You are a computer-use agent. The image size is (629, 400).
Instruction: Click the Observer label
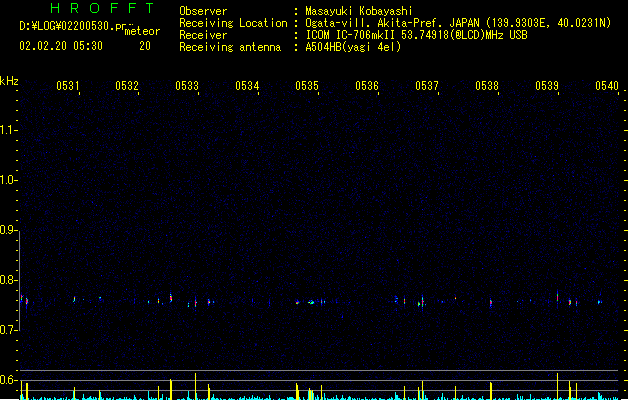[x=203, y=11]
